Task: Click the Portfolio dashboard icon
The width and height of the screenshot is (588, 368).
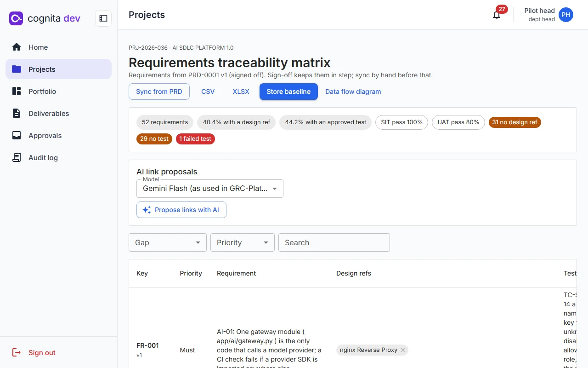Action: point(17,91)
